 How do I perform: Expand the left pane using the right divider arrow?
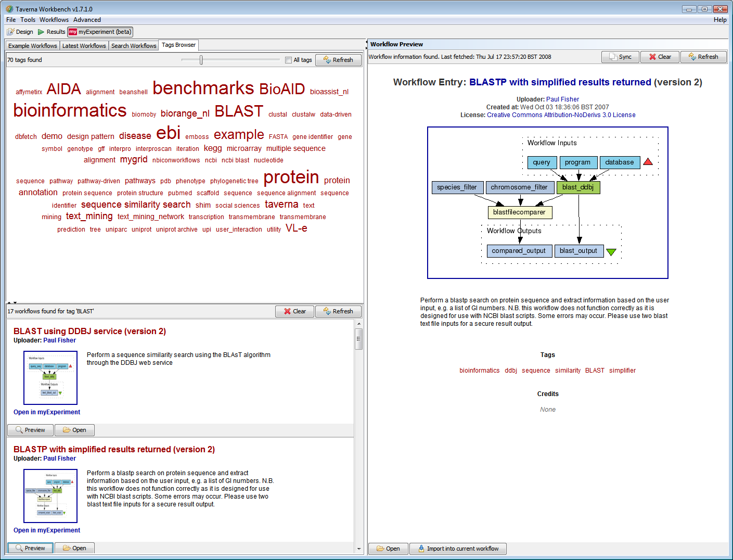tap(366, 48)
